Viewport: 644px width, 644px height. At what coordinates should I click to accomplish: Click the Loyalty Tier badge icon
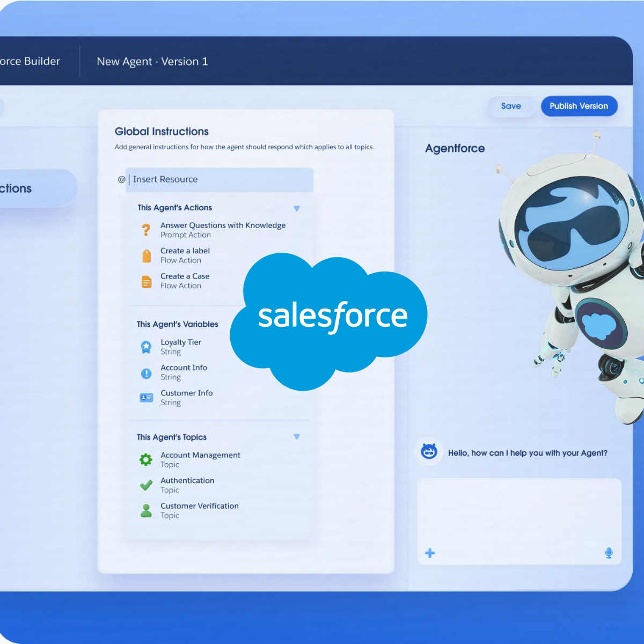pos(146,347)
